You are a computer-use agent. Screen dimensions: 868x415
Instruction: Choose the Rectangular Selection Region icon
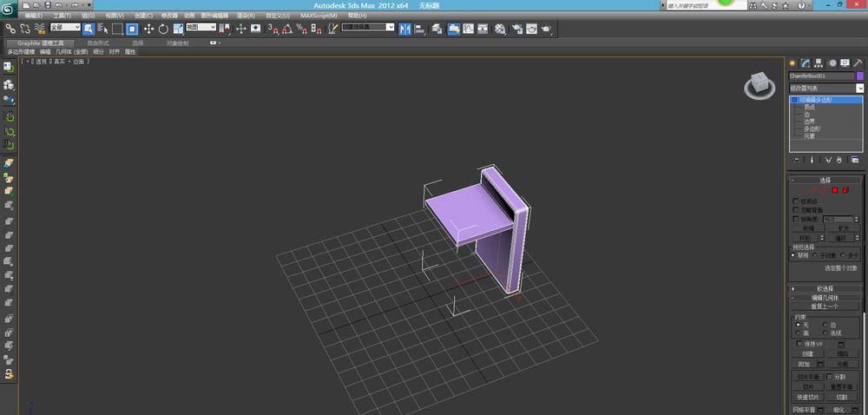pyautogui.click(x=117, y=29)
